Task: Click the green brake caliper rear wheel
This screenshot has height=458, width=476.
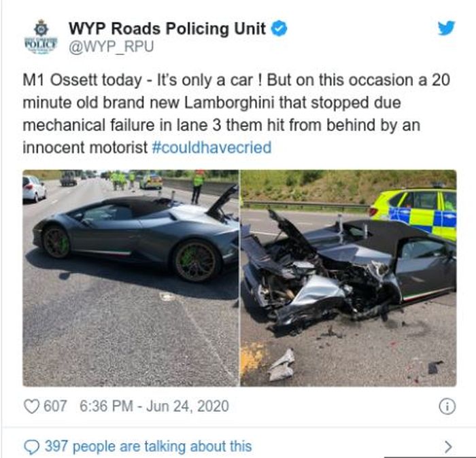Action: 196,261
